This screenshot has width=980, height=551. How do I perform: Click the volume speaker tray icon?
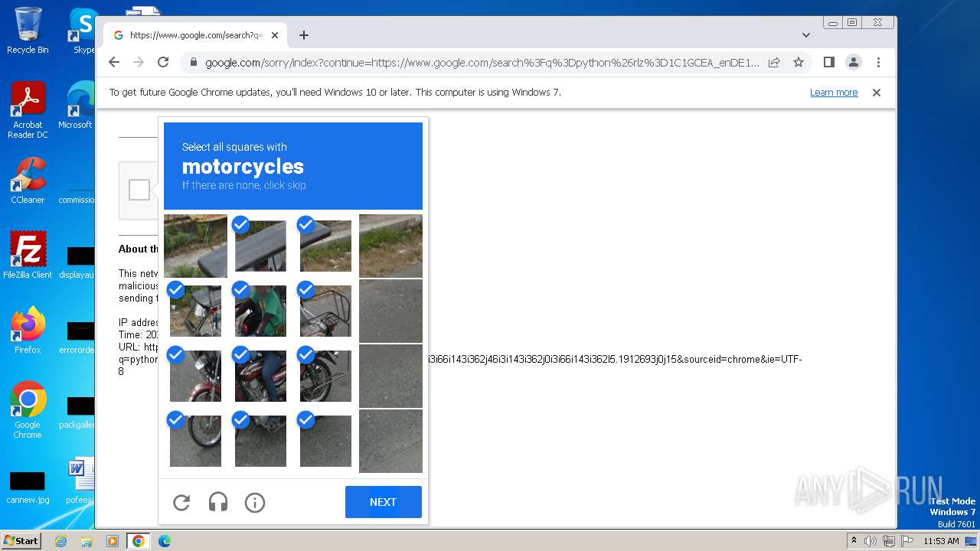[871, 541]
